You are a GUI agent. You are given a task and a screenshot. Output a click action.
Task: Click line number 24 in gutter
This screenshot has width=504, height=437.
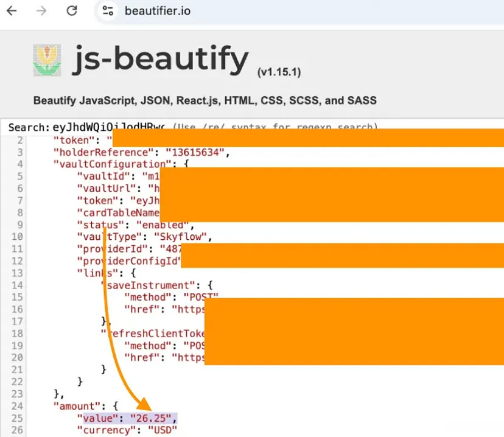point(18,406)
